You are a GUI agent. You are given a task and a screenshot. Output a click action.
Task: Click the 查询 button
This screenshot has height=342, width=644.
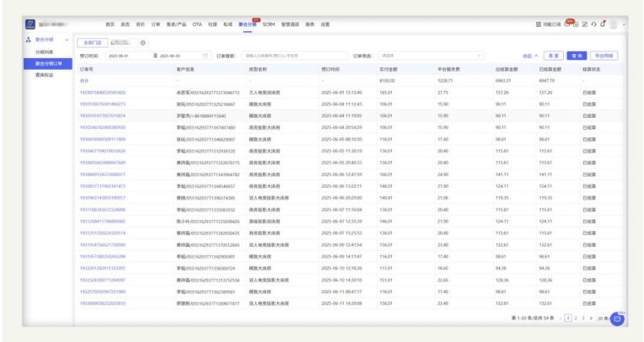point(577,56)
